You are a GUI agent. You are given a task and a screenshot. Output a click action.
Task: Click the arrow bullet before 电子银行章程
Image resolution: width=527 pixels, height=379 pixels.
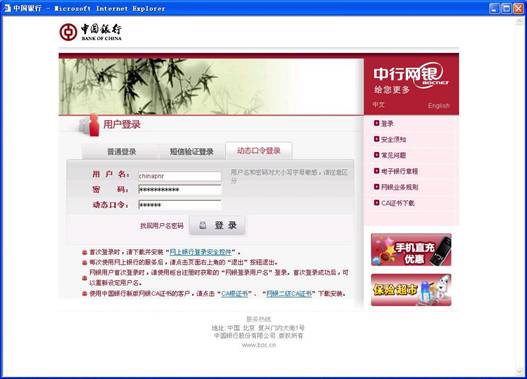(x=376, y=171)
